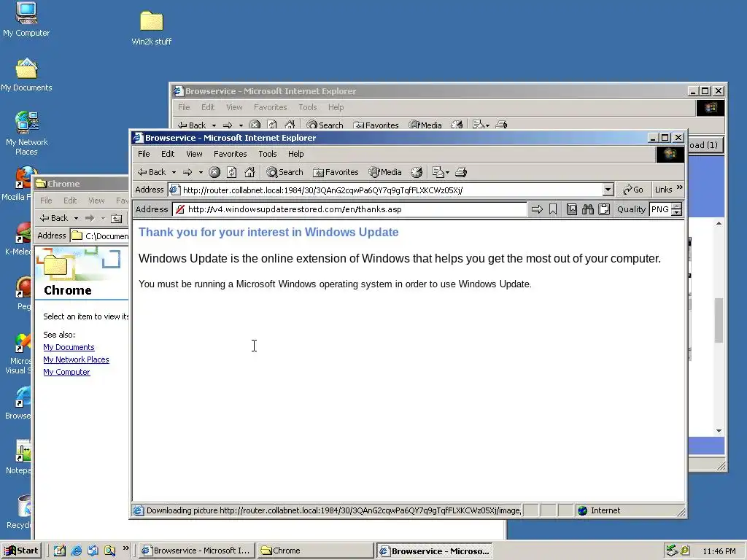Click Quality up/down stepper arrows
This screenshot has width=747, height=560.
tap(677, 209)
